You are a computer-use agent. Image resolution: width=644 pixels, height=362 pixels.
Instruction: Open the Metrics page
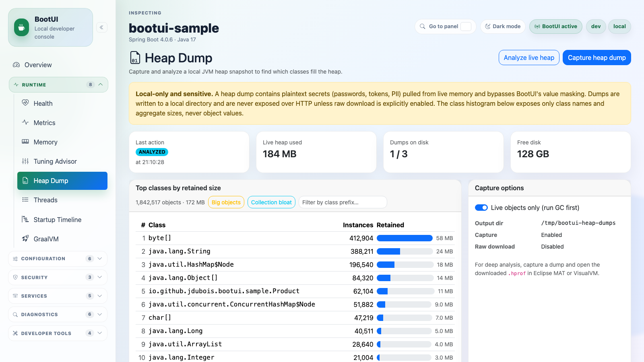click(x=62, y=123)
